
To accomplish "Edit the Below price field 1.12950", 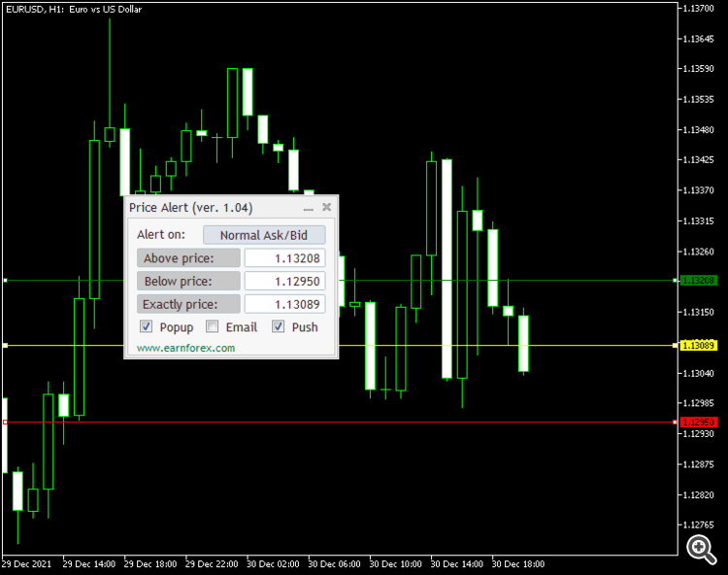I will (x=285, y=281).
